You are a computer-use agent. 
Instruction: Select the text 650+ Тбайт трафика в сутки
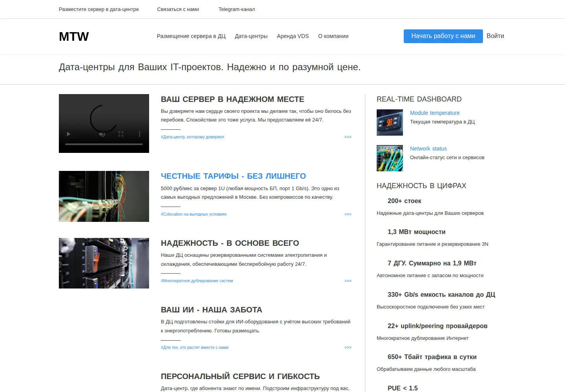432,357
